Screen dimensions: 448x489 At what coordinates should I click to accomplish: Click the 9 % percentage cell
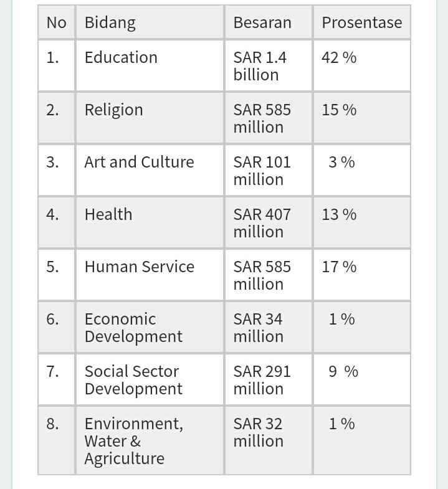tap(362, 380)
